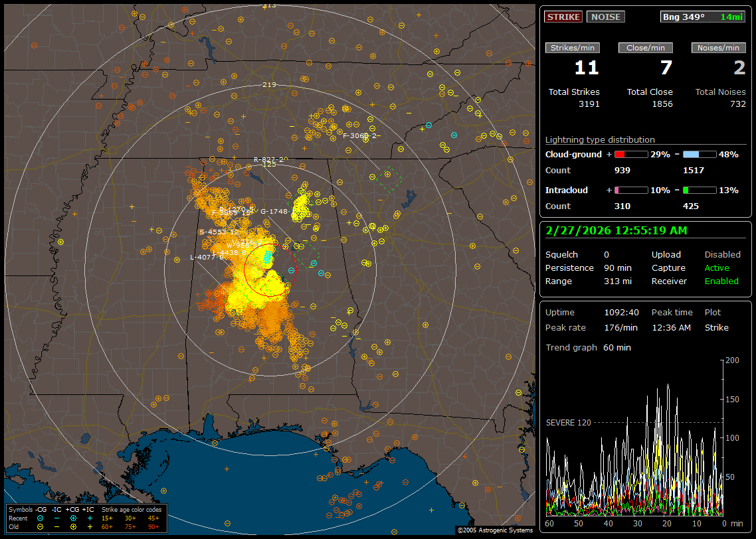The image size is (756, 539).
Task: Click the green negative intracloud percentage bar
Action: click(x=699, y=190)
